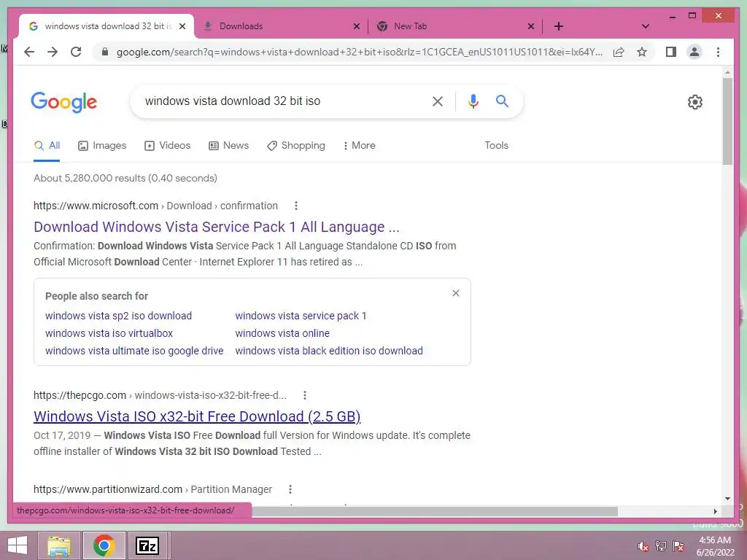Viewport: 747px width, 560px height.
Task: Open Windows Vista ISO x32-bit Free Download link
Action: [x=197, y=416]
